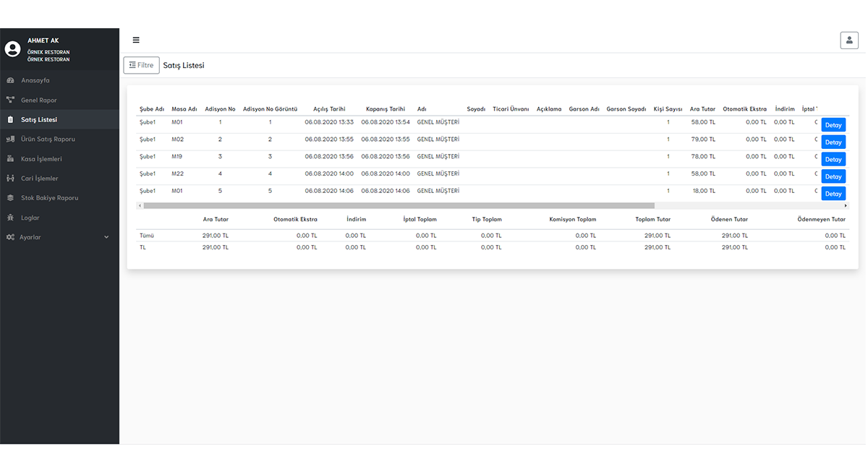The height and width of the screenshot is (472, 868).
Task: Open the Filtre filter panel
Action: coord(141,65)
